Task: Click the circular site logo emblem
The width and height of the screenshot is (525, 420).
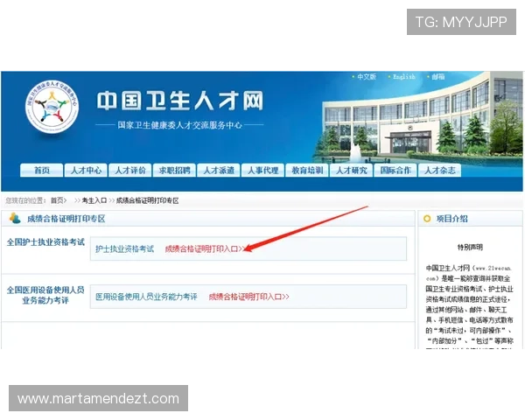Action: pyautogui.click(x=52, y=107)
